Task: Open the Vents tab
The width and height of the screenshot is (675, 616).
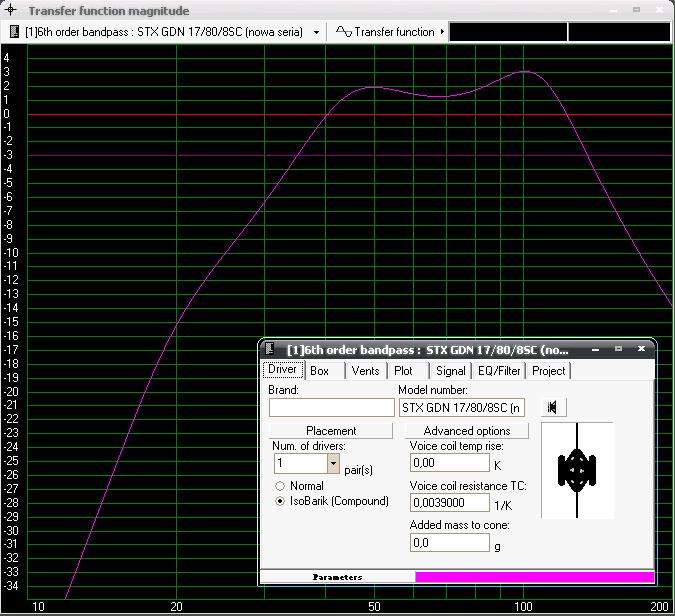Action: click(365, 370)
